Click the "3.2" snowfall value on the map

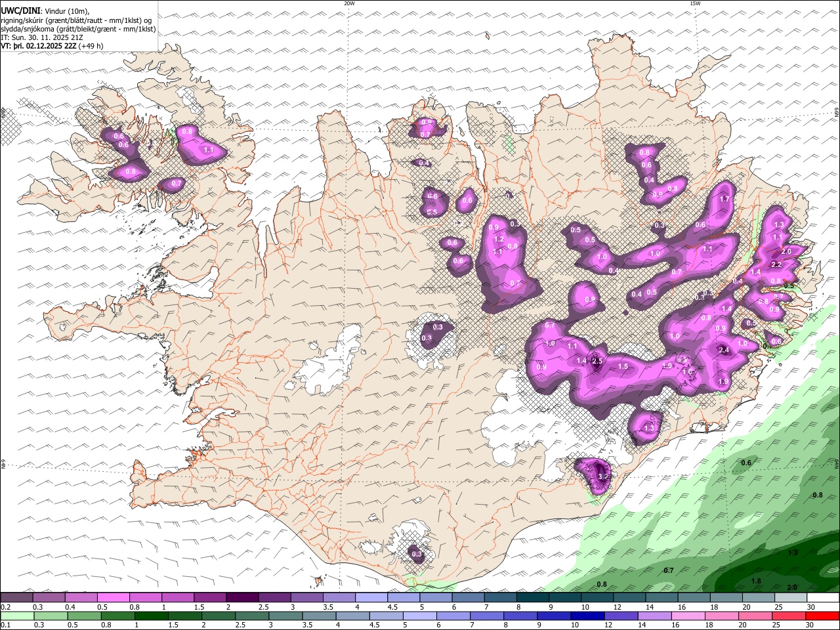click(x=604, y=476)
